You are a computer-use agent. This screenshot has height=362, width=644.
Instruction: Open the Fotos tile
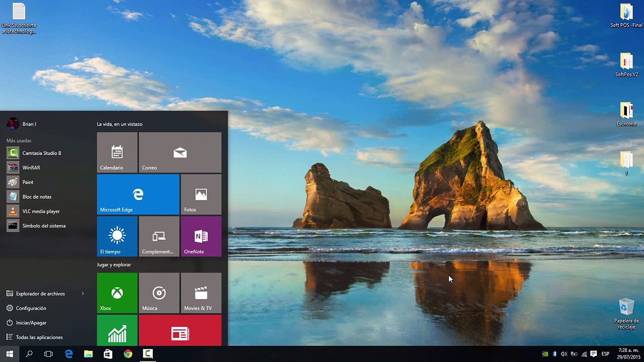(201, 194)
